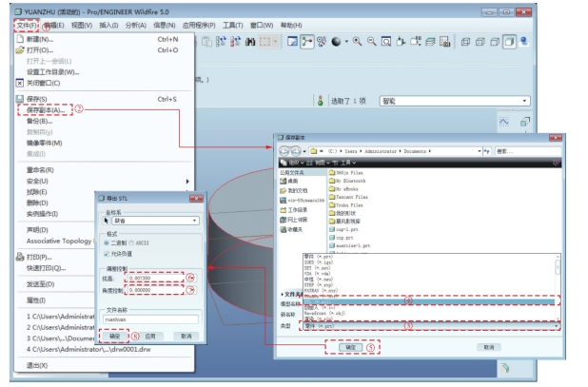The image size is (588, 387).
Task: Choose Set Working Directory menu item
Action: tap(53, 72)
